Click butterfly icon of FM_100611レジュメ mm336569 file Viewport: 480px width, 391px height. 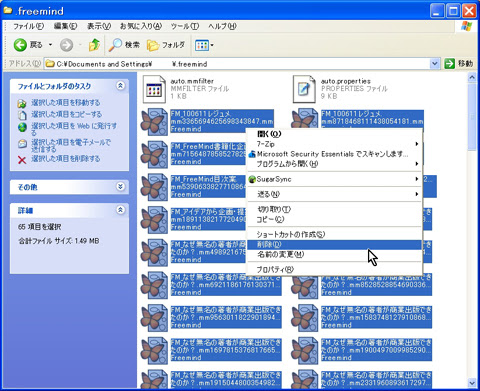tap(154, 122)
